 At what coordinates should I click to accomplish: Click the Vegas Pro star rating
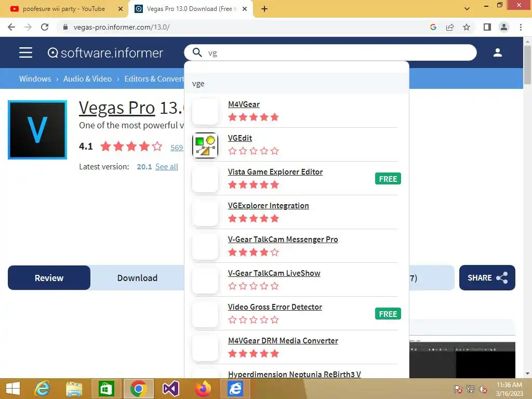coord(131,147)
